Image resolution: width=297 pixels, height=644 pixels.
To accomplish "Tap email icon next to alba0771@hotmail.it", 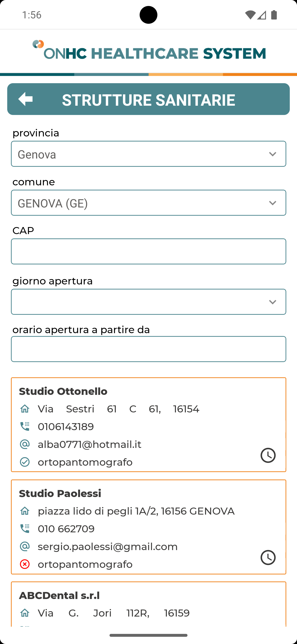I will coord(25,444).
